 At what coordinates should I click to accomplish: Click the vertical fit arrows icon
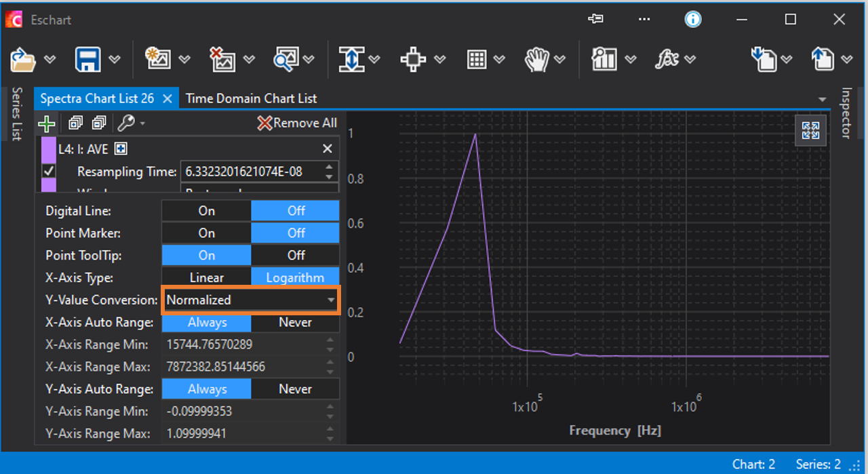click(351, 59)
